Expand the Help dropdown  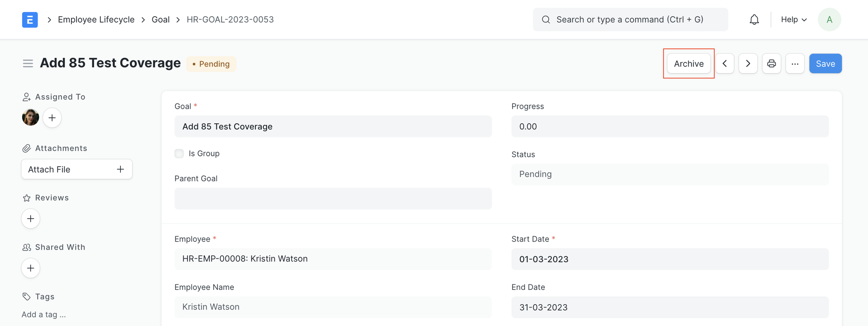point(793,19)
